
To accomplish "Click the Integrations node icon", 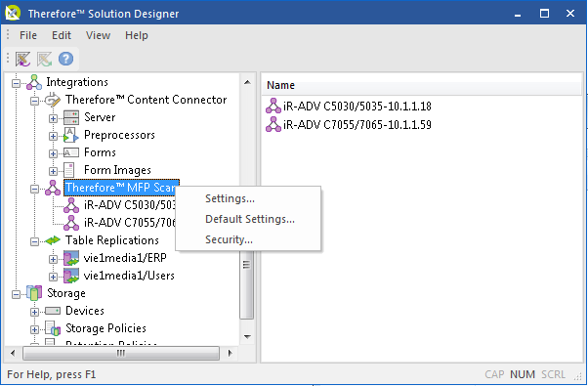I will (34, 82).
